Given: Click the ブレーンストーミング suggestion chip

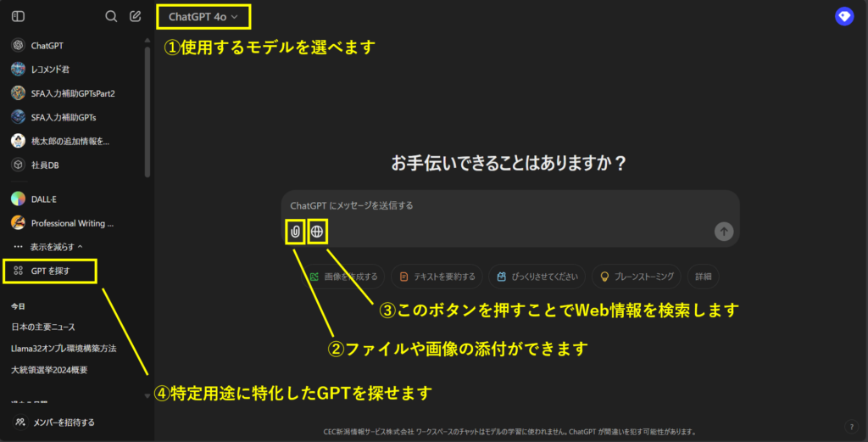Looking at the screenshot, I should click(x=637, y=277).
